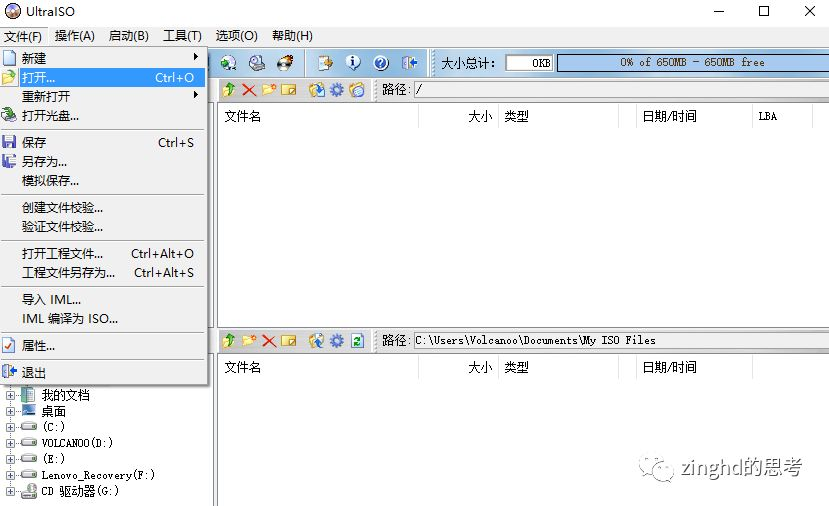Sort local pane by 文件名 column
Viewport: 829px width, 506px height.
coord(318,367)
